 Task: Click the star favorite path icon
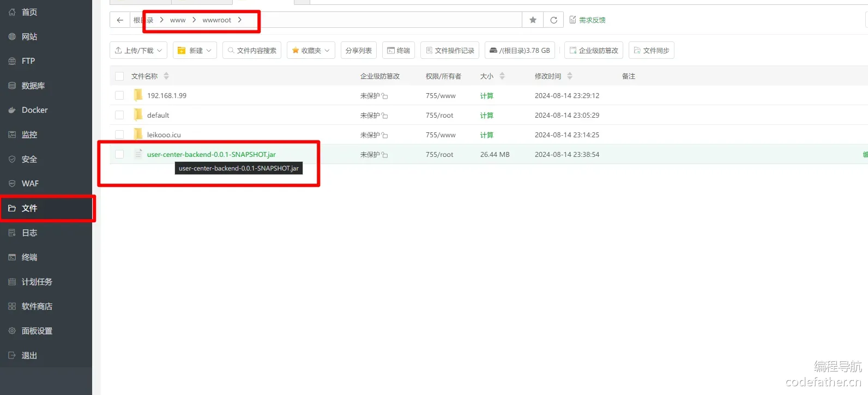click(x=533, y=20)
